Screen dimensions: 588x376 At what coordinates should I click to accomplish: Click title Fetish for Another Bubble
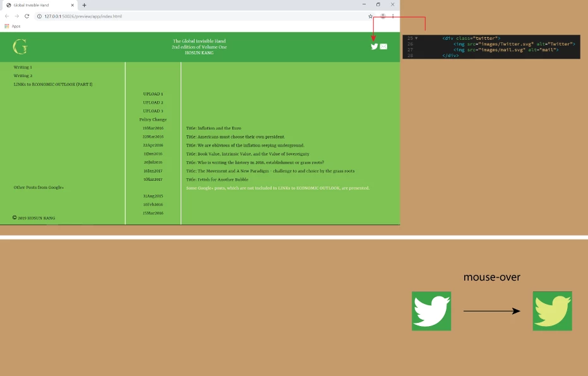[x=217, y=179]
